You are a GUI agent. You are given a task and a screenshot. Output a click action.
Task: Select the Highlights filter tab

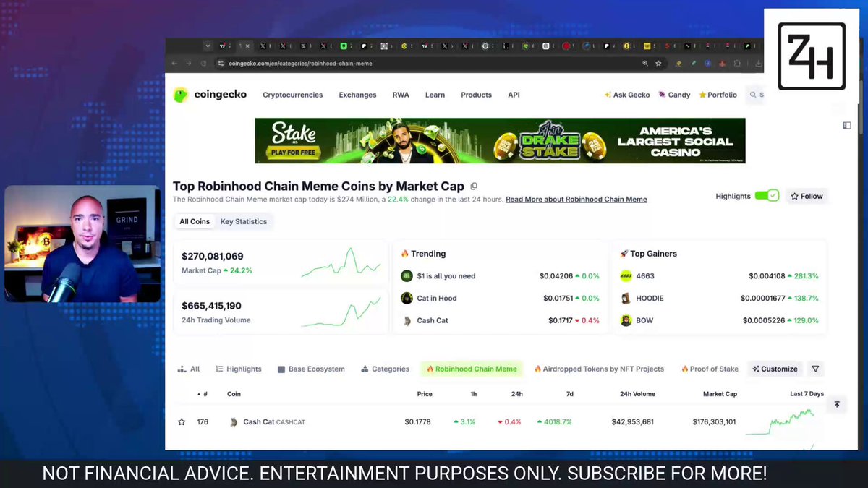(x=239, y=369)
